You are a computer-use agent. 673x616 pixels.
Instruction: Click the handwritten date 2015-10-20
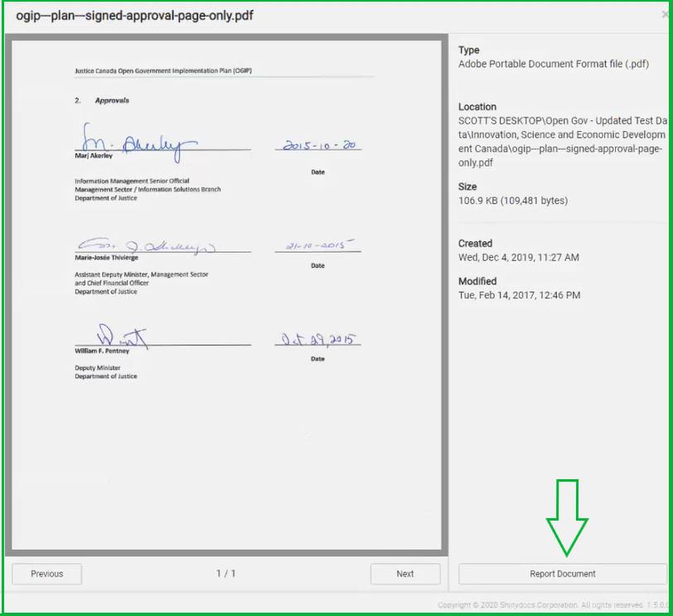[x=319, y=145]
